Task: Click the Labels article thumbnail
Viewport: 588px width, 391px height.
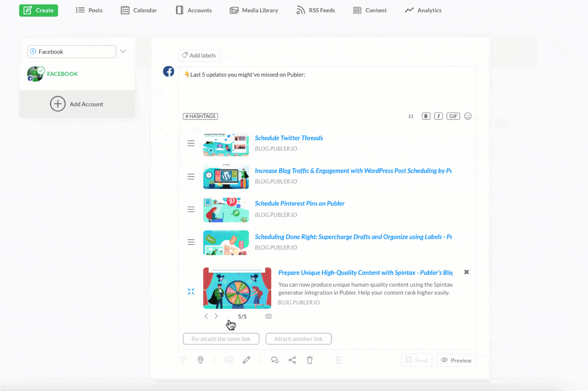Action: 226,243
